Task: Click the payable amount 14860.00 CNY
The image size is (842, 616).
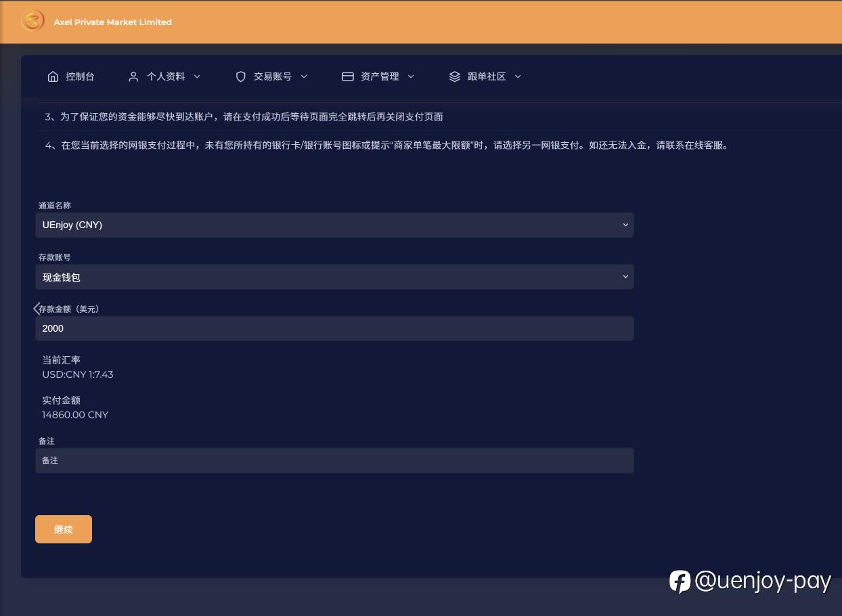Action: 75,415
